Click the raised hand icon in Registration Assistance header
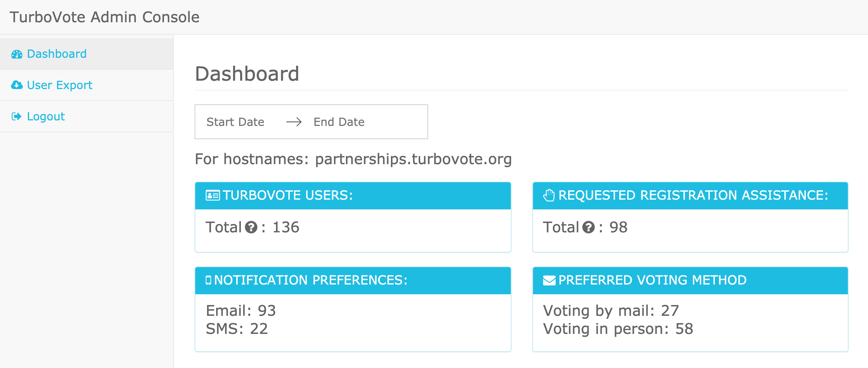Viewport: 868px width, 368px height. [549, 195]
